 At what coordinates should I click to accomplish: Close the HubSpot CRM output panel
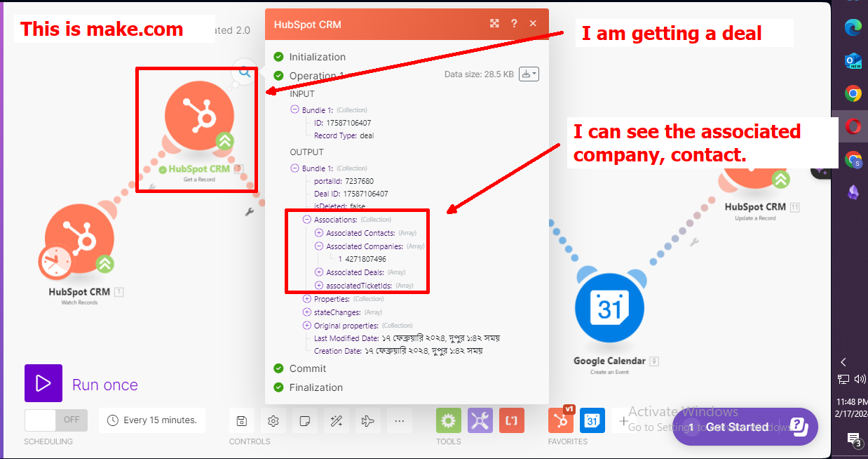[533, 23]
